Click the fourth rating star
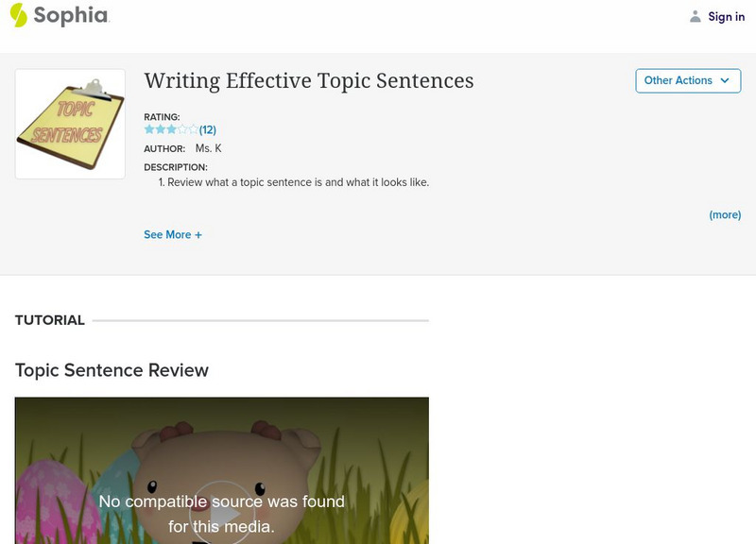This screenshot has width=756, height=544. (182, 129)
